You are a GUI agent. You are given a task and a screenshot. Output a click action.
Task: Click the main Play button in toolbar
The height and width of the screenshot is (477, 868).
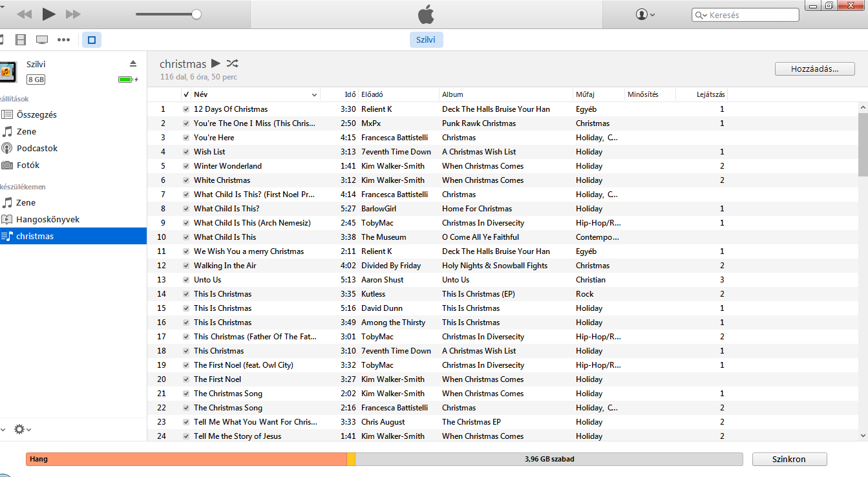coord(48,14)
